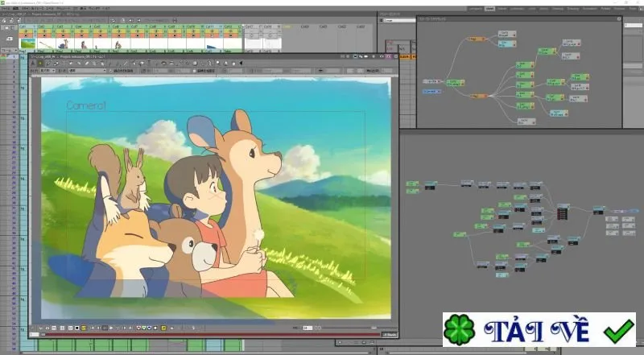Viewport: 644px width, 355px height.
Task: Open the frame display dropdown left of Xsheet
Action: (10, 50)
